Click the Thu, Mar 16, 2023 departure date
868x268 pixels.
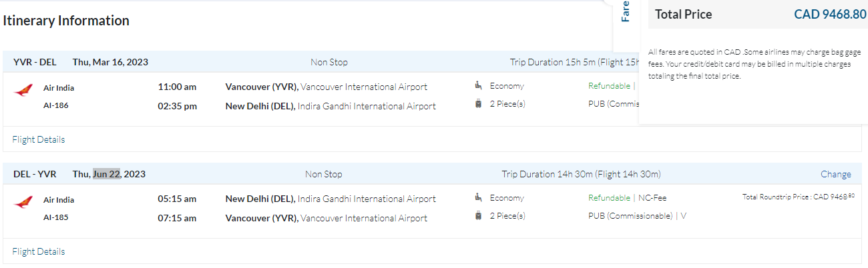110,62
